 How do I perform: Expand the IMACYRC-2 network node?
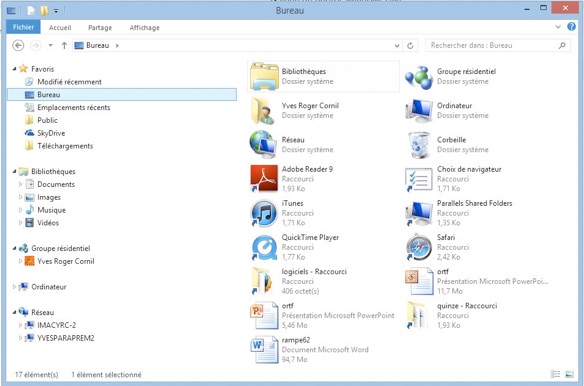pyautogui.click(x=21, y=325)
